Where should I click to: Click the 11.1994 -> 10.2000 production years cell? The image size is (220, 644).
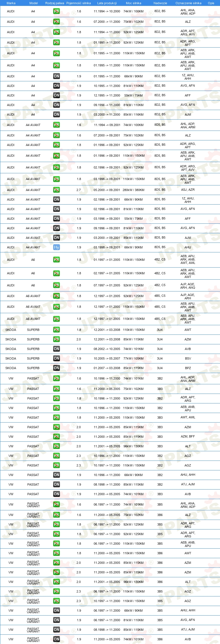(107, 12)
